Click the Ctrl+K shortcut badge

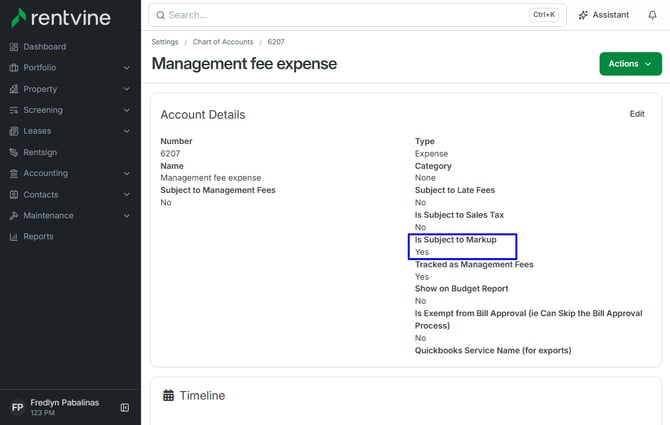point(544,15)
